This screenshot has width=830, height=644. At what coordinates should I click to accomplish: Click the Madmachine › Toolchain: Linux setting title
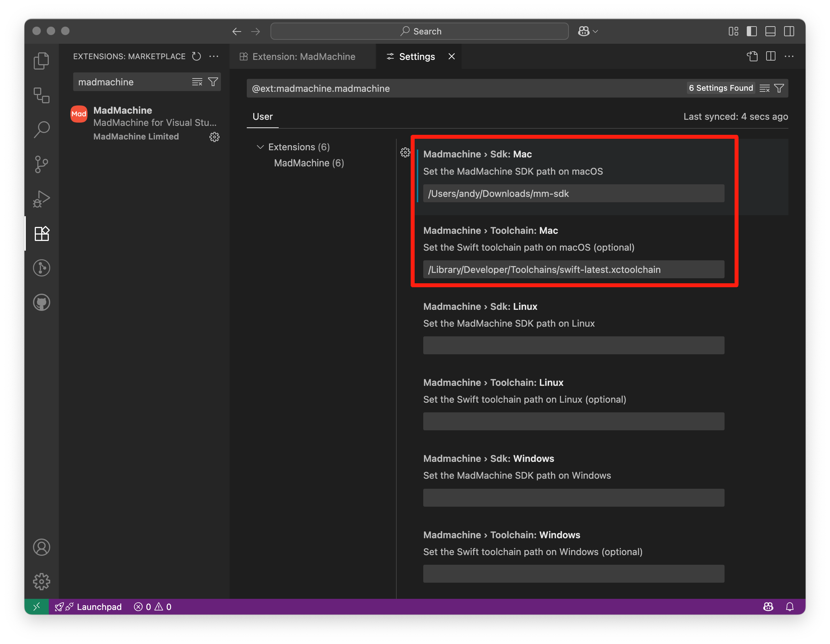point(493,383)
